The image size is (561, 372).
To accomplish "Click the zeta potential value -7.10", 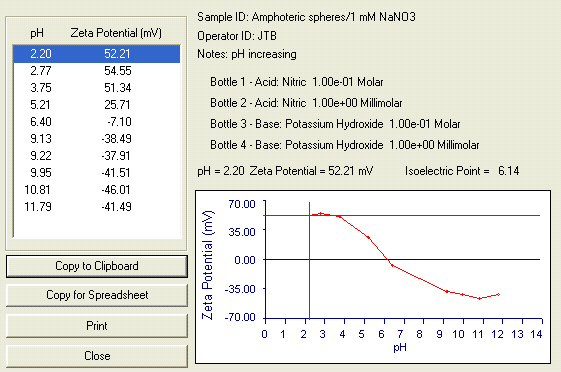I will pos(119,122).
